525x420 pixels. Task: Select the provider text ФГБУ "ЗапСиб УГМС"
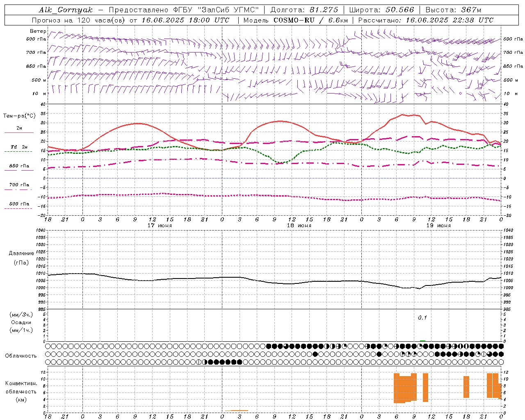pos(215,10)
